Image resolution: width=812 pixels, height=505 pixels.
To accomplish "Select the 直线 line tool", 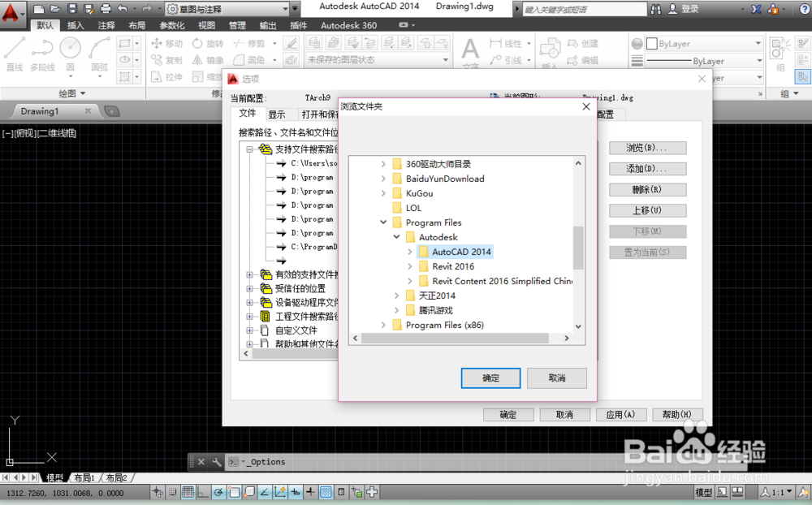I will pos(15,54).
